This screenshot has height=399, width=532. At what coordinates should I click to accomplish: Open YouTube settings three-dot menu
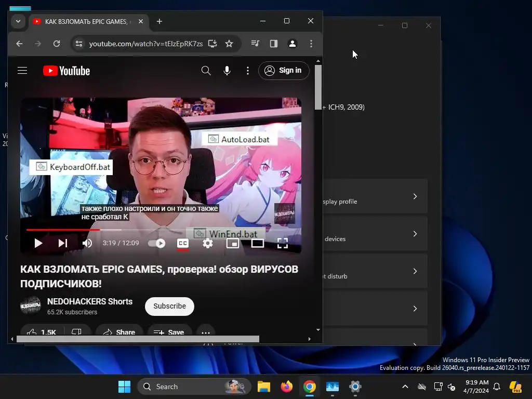pos(248,71)
